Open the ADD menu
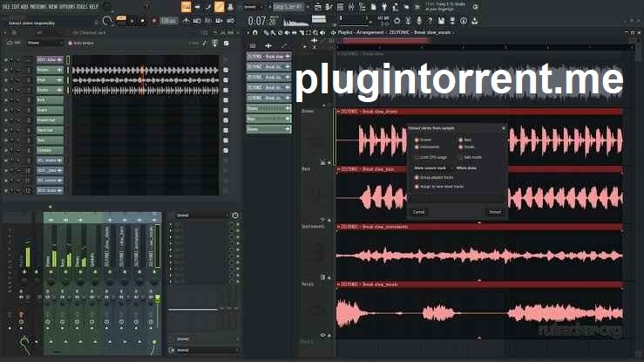Screen dimensions: 644x362 pyautogui.click(x=24, y=7)
